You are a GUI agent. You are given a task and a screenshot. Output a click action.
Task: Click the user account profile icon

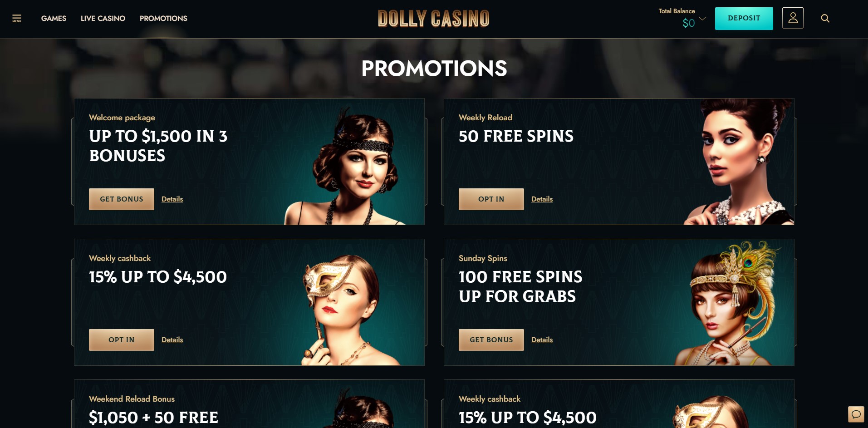pos(793,18)
